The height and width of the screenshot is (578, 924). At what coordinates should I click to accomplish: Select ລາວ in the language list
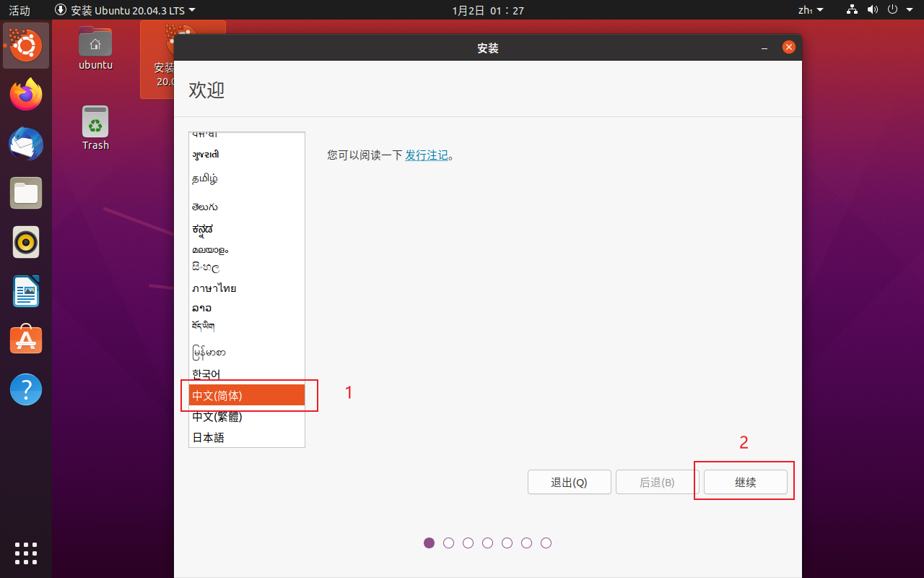247,308
